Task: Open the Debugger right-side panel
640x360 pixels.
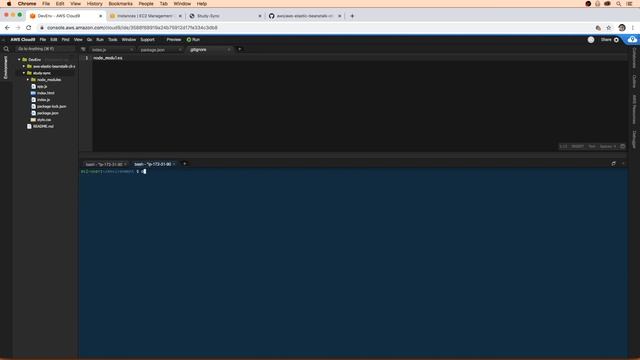Action: [634, 139]
